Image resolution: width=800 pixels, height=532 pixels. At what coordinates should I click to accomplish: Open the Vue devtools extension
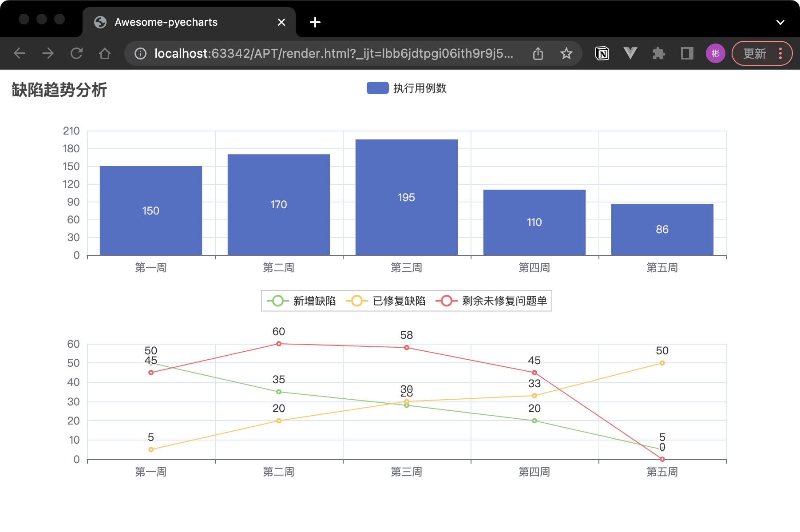click(x=630, y=54)
